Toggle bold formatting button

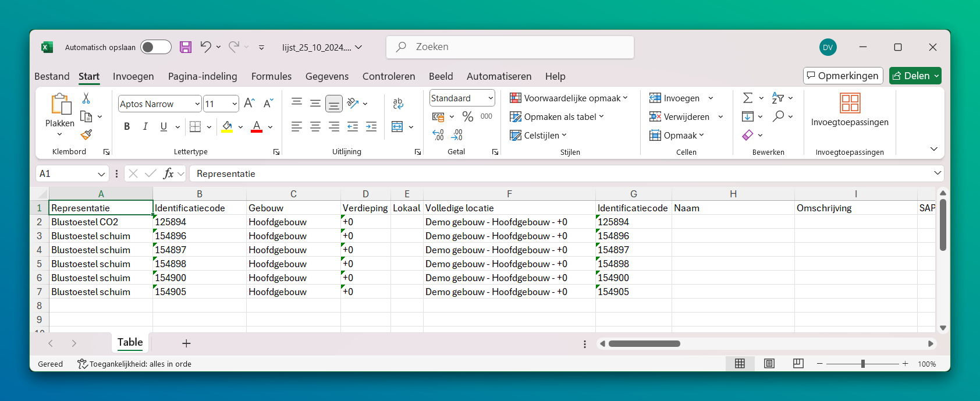pyautogui.click(x=127, y=127)
